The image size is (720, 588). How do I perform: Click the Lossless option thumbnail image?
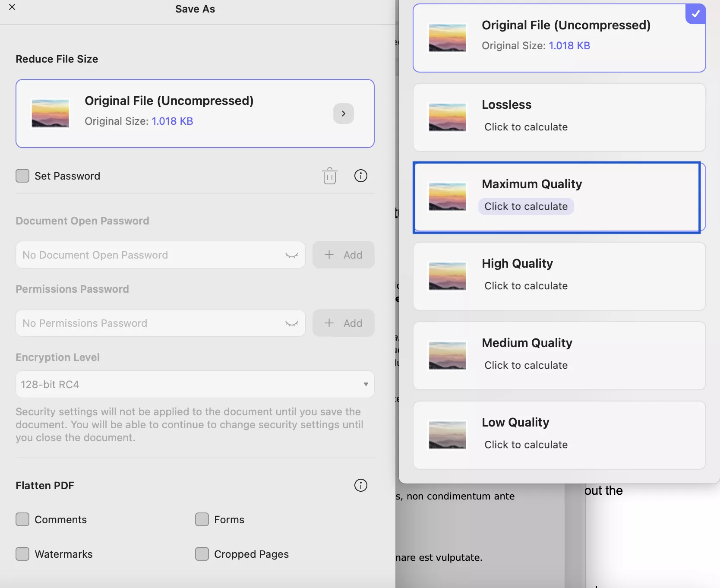[x=447, y=117]
